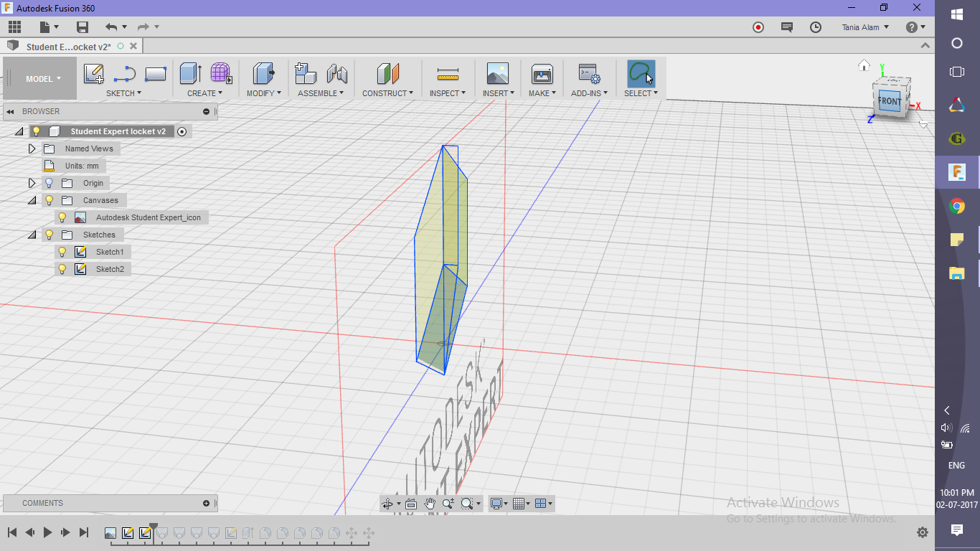The width and height of the screenshot is (980, 551).
Task: Click the Offset Plane construct icon
Action: click(387, 73)
